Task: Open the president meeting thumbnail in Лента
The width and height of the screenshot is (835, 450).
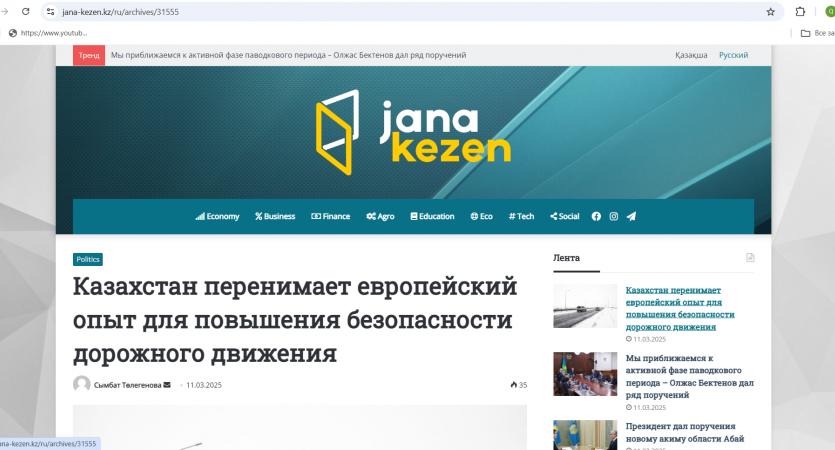Action: pos(585,435)
